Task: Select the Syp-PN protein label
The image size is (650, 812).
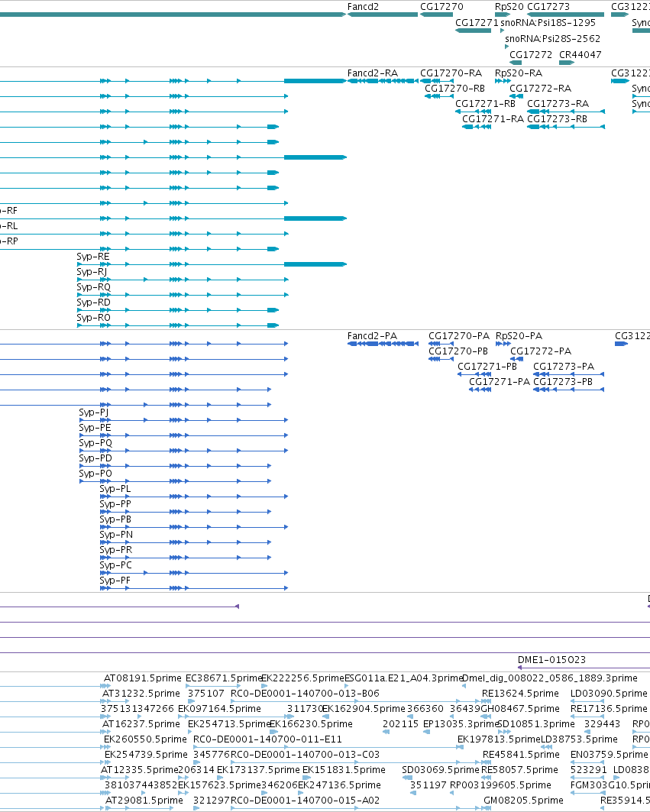Action: point(116,535)
